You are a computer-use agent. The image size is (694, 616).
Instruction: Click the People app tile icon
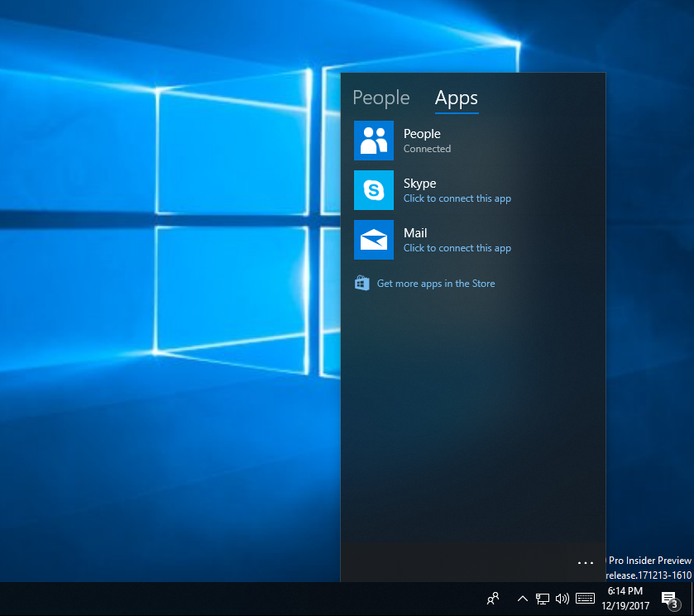(374, 141)
